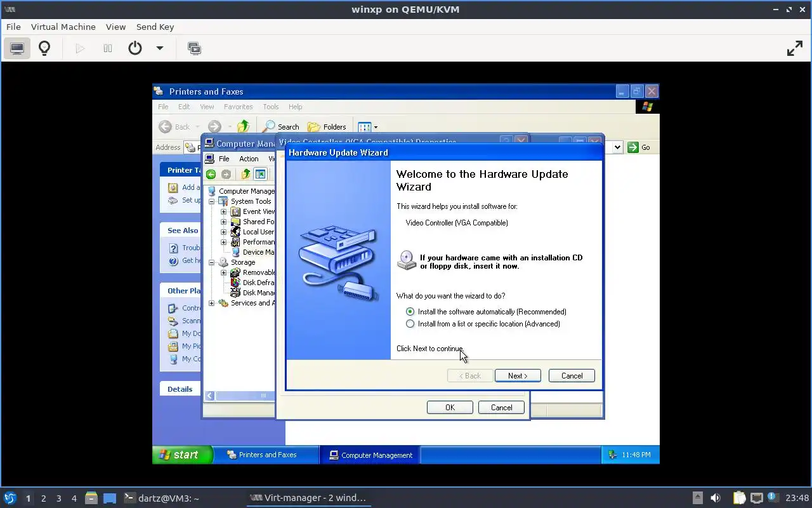
Task: Click Search in Printers and Faxes toolbar
Action: pyautogui.click(x=281, y=127)
